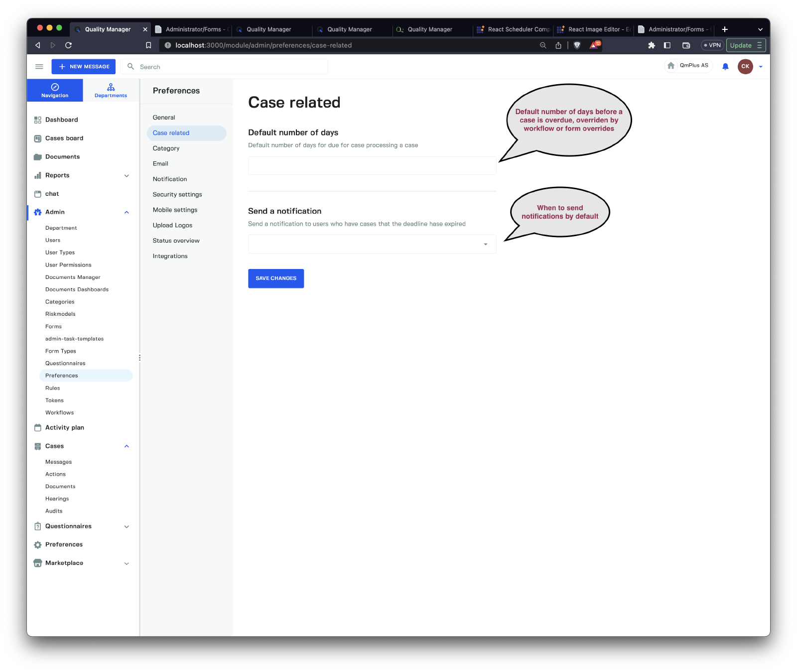The width and height of the screenshot is (797, 672).
Task: Expand the Reports menu section
Action: [127, 176]
